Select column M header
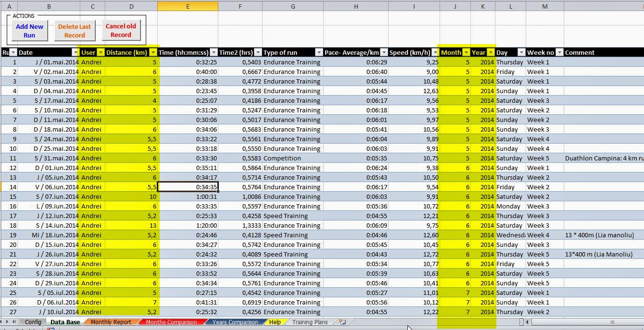This screenshot has height=330, width=644. pyautogui.click(x=544, y=6)
